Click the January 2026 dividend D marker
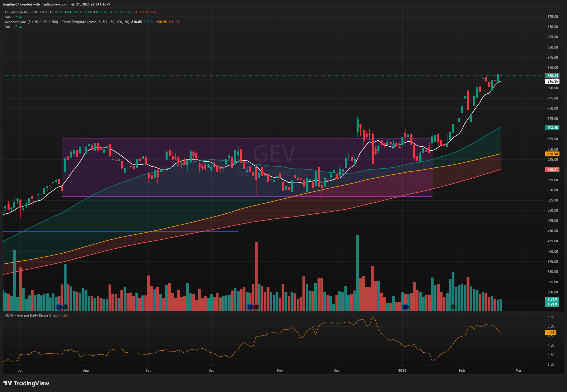Screen dimensions: 567x392 (405, 307)
